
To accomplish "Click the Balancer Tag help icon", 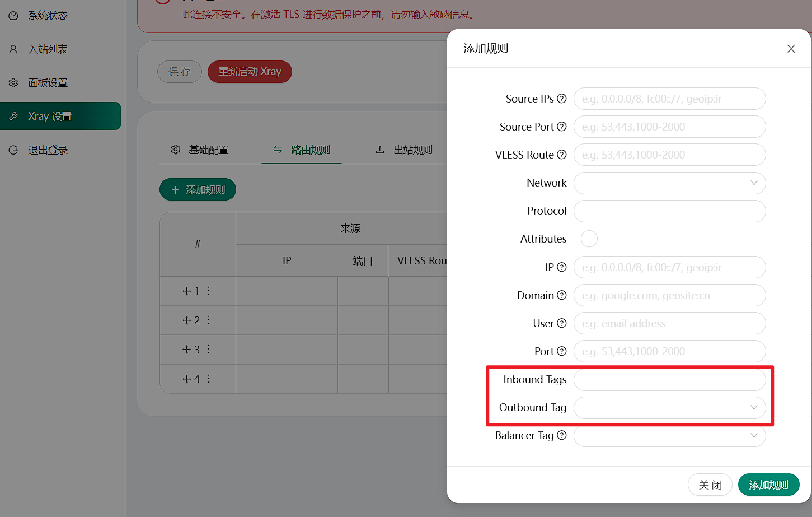I will click(562, 435).
